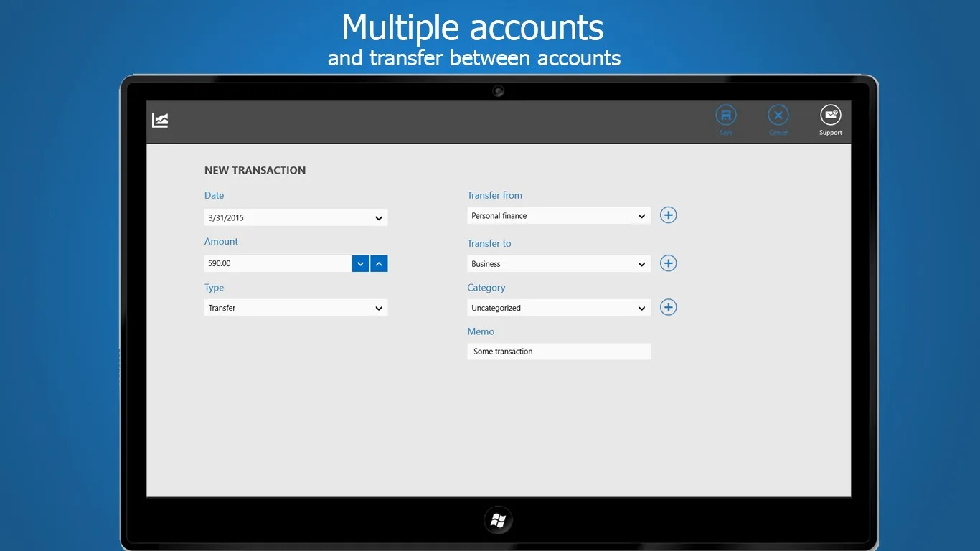Click the Windows logo button on the tablet
This screenshot has height=551, width=980.
(x=498, y=521)
